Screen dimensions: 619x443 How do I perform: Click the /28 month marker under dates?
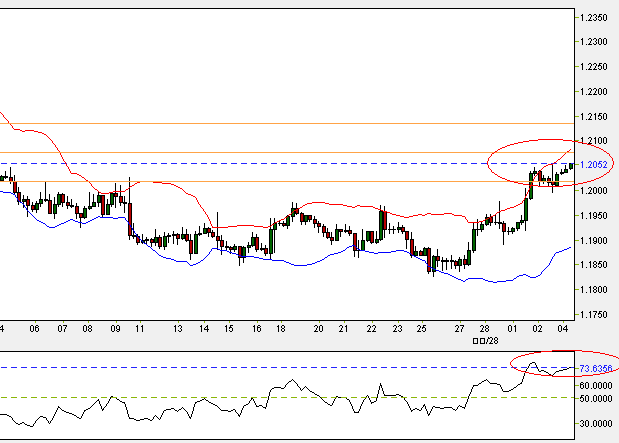coord(486,341)
